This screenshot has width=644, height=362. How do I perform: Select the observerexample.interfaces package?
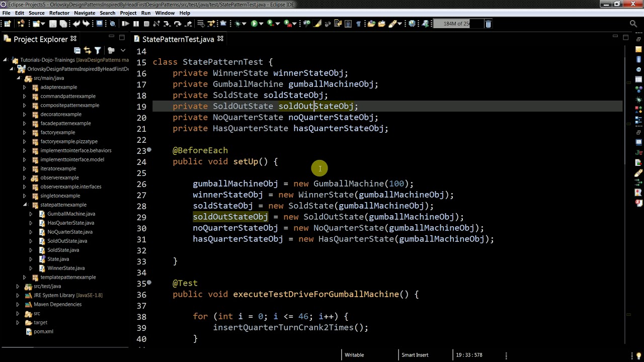[x=70, y=187]
